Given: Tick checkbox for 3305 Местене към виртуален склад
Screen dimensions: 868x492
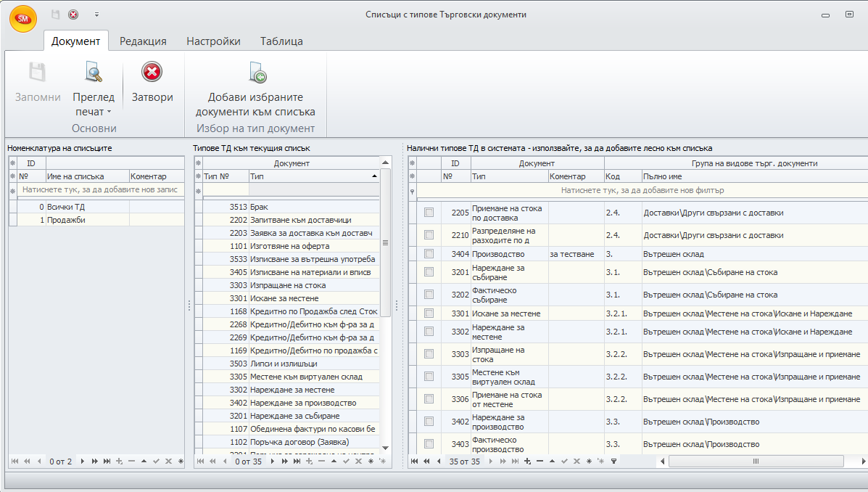Looking at the screenshot, I should coord(429,377).
